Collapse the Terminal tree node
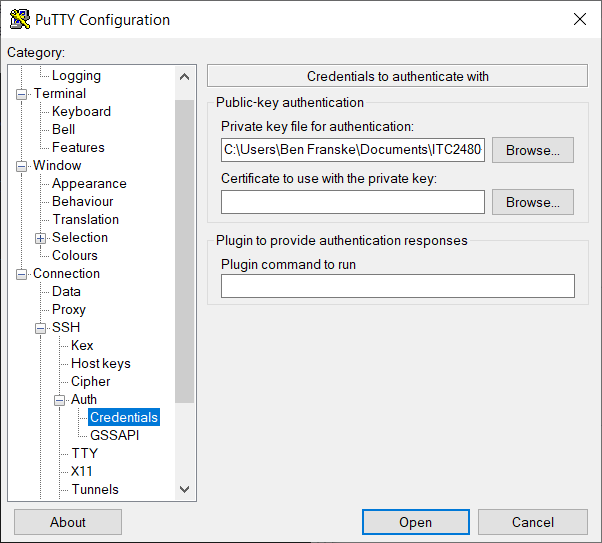 (22, 94)
